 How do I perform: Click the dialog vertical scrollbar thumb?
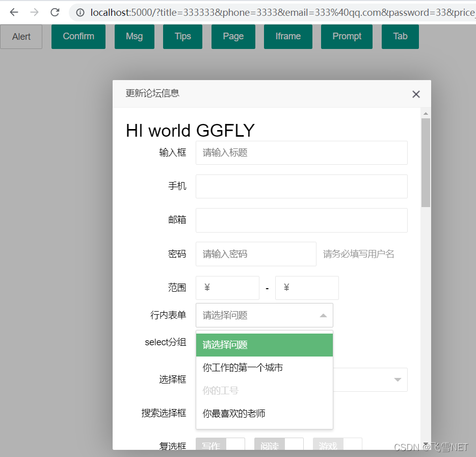click(426, 162)
